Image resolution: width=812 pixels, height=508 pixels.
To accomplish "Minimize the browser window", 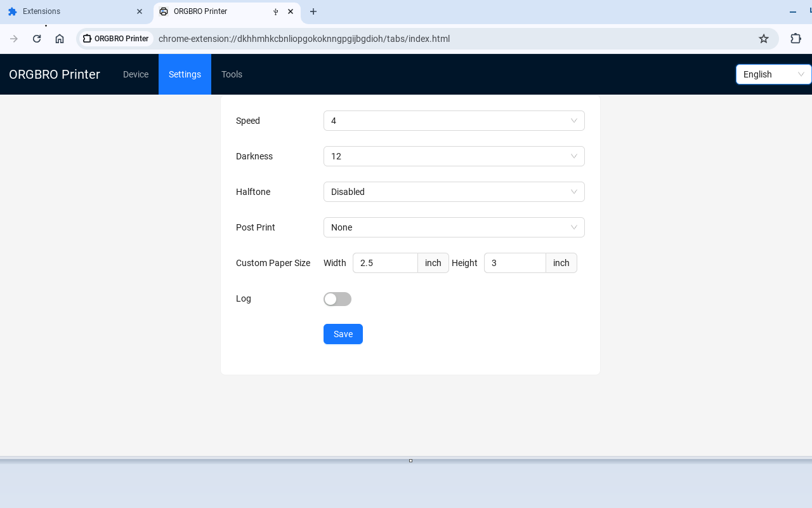I will (793, 11).
